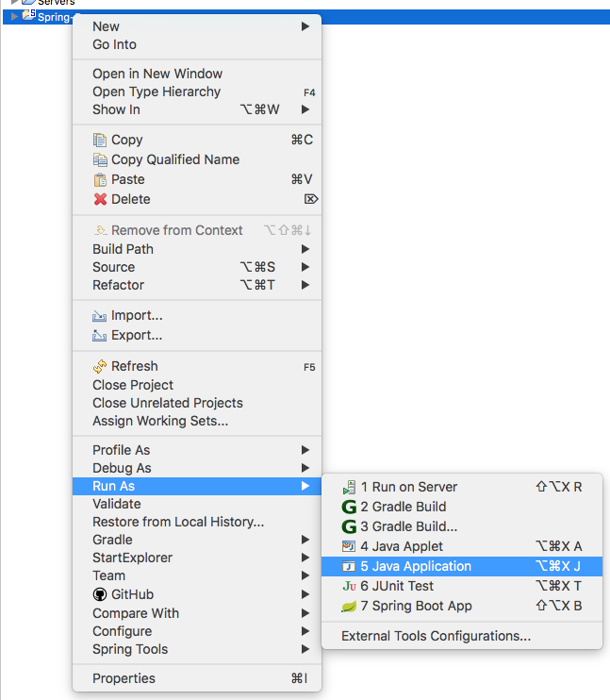The width and height of the screenshot is (610, 700).
Task: Click the Copy icon in context menu
Action: pyautogui.click(x=100, y=141)
